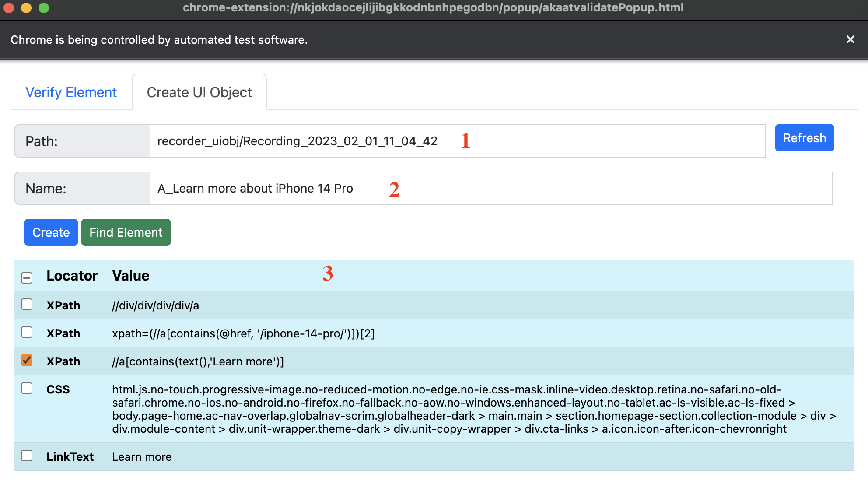Click the XPath value //div/div/div/div/a
The height and width of the screenshot is (491, 868).
click(155, 305)
